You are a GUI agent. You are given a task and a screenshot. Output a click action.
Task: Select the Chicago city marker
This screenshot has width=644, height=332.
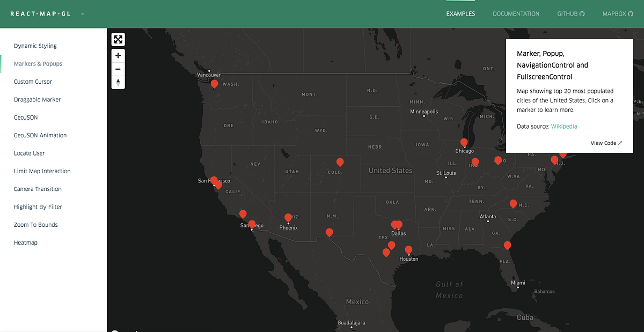click(x=464, y=142)
